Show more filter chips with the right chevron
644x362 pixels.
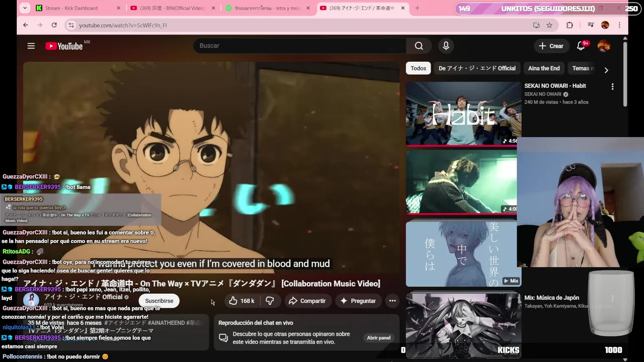click(x=606, y=70)
